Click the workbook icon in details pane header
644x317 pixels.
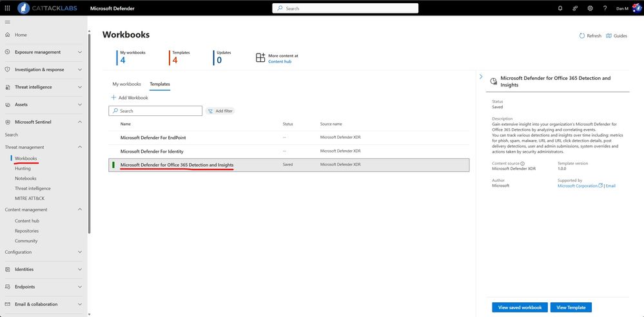(x=494, y=81)
